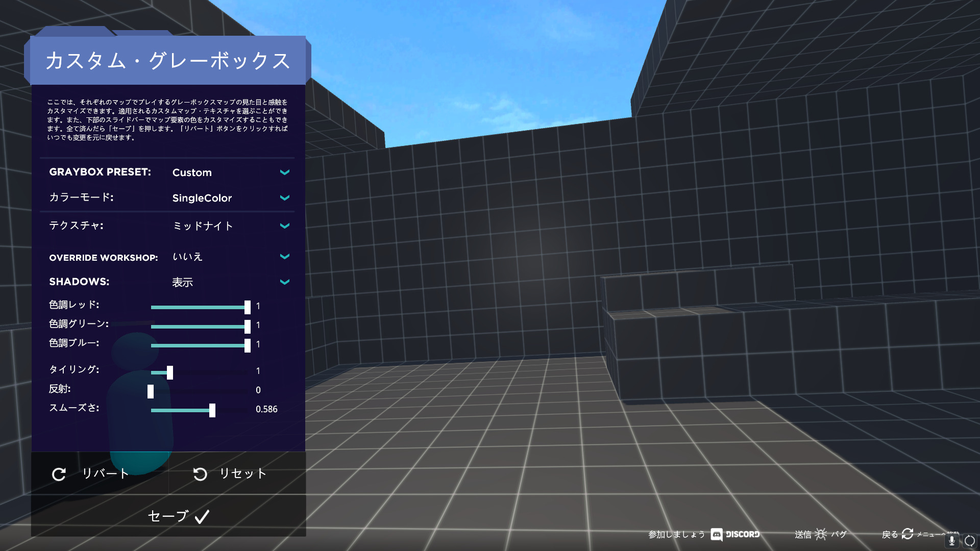The height and width of the screenshot is (551, 980).
Task: Click the Discord logo icon
Action: tap(716, 534)
